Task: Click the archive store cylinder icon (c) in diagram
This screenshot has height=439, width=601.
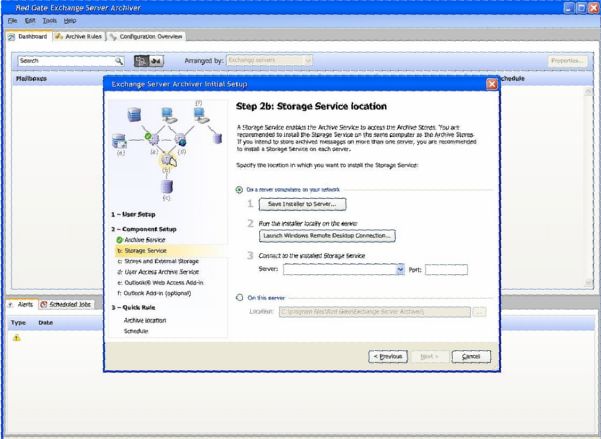Action: 166,187
